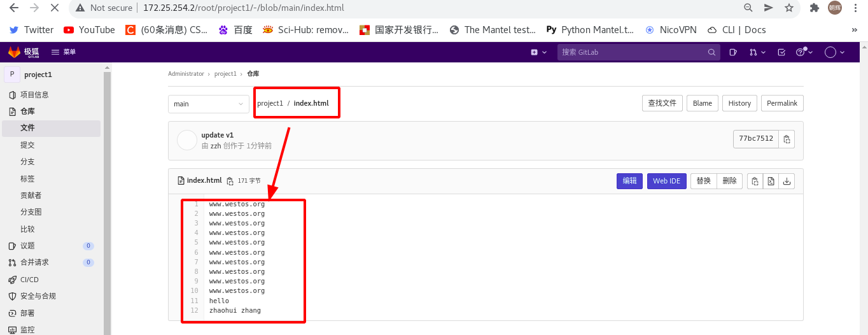Image resolution: width=868 pixels, height=335 pixels.
Task: Open the YouTube bookmark
Action: click(89, 30)
